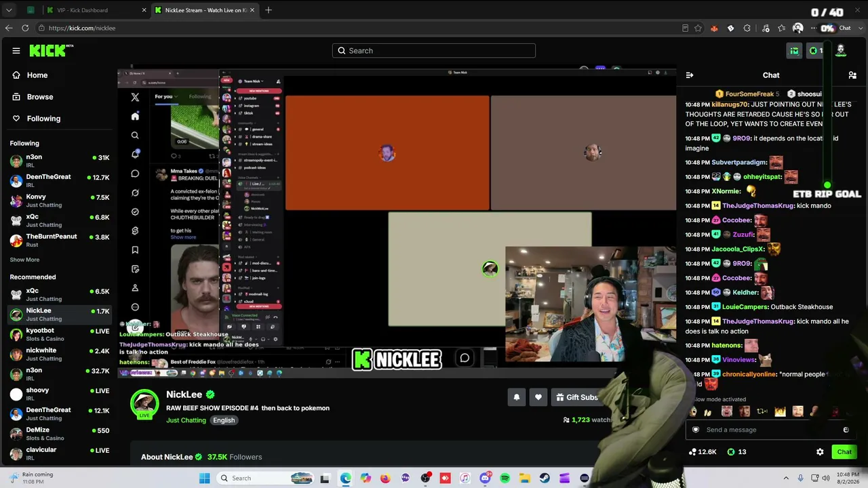Viewport: 868px width, 488px height.
Task: Open Windows Start menu
Action: click(x=205, y=479)
